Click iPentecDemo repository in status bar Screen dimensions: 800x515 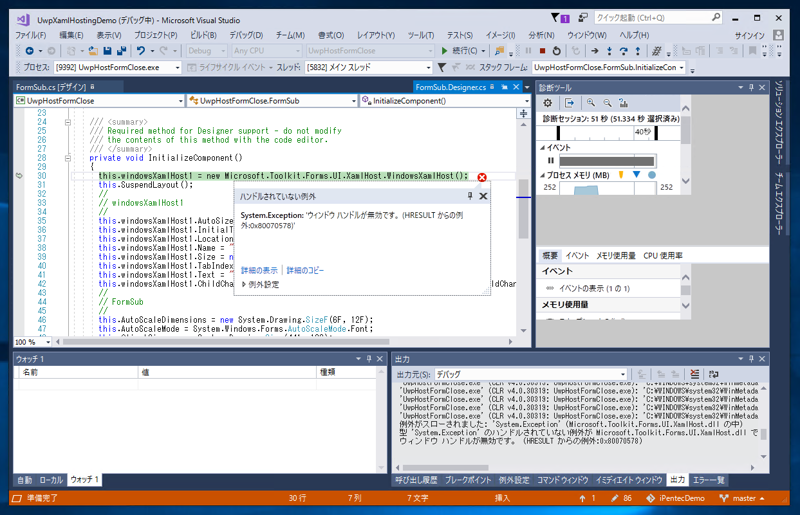click(676, 498)
